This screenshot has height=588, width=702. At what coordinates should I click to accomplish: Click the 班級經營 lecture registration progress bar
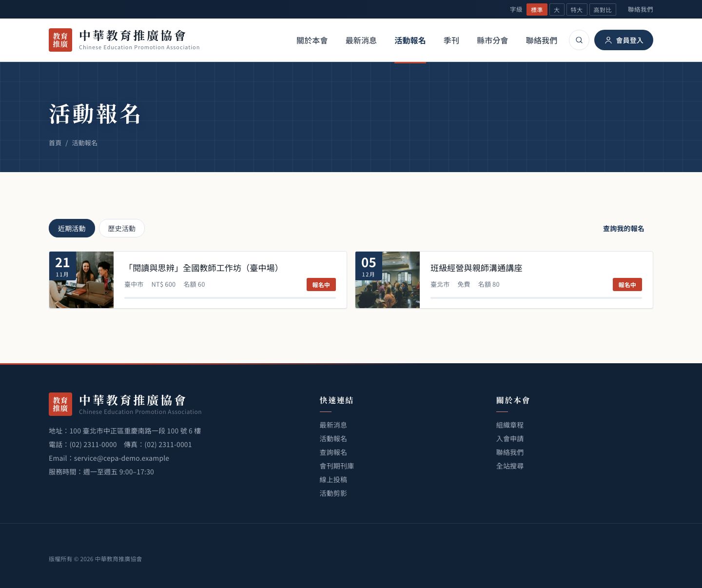pos(536,297)
